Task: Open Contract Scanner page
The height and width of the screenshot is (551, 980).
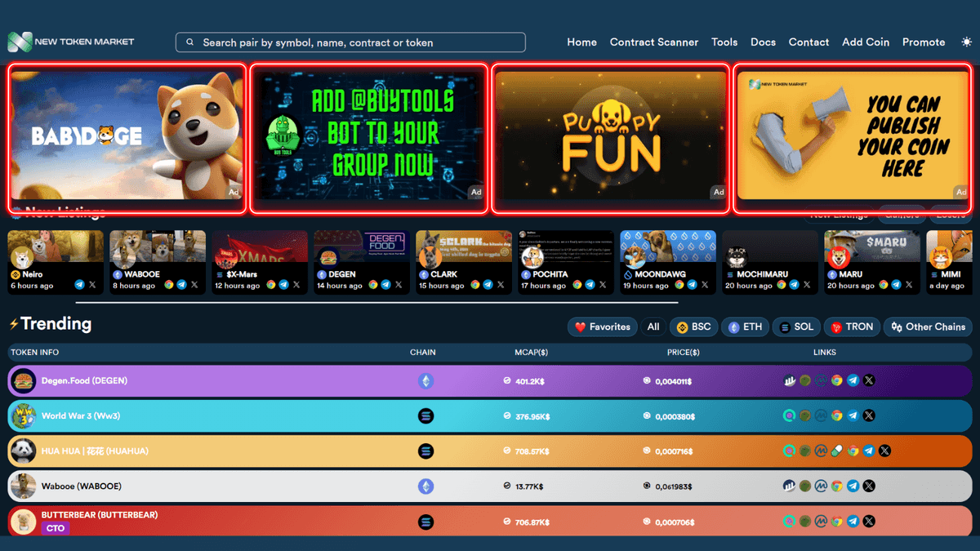Action: 654,42
